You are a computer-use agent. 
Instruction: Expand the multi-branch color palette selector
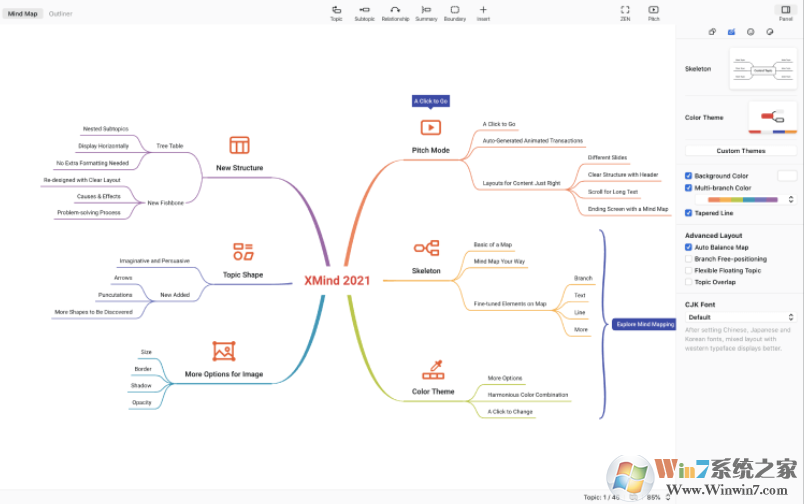(740, 199)
